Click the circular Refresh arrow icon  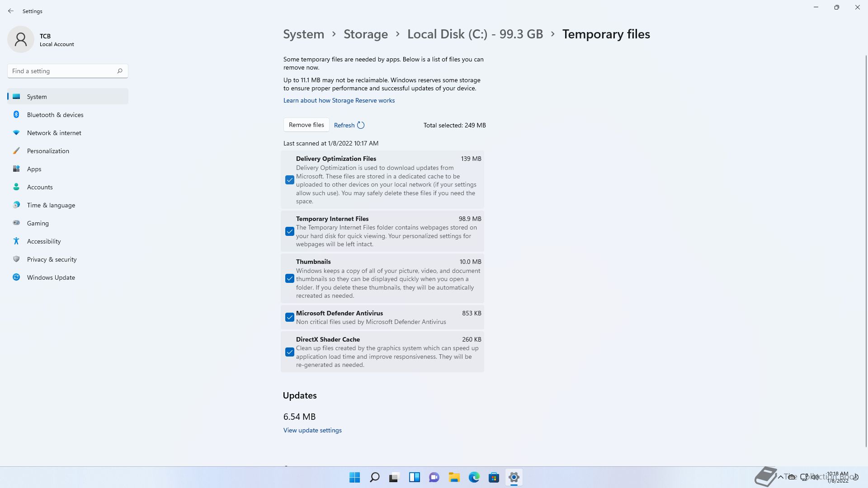(361, 125)
